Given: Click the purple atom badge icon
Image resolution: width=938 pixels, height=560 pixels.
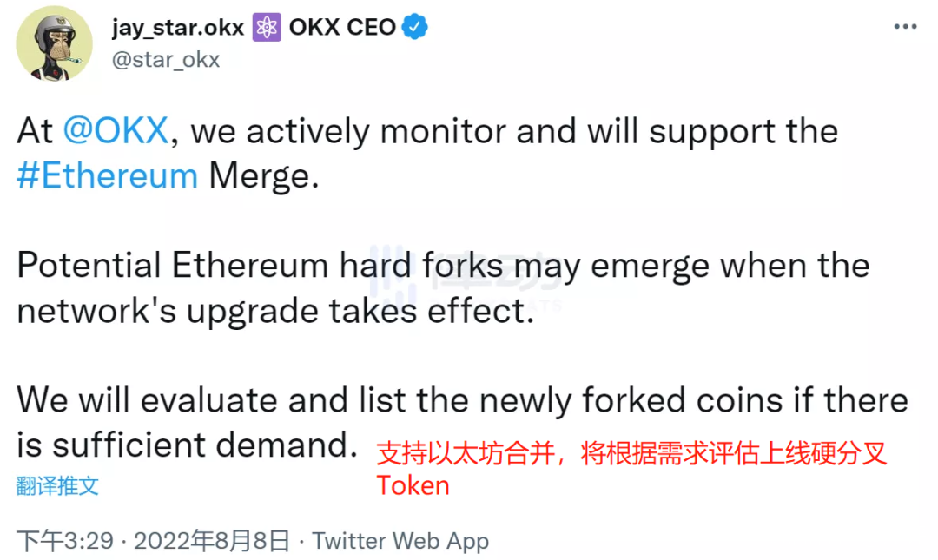Looking at the screenshot, I should pyautogui.click(x=267, y=27).
